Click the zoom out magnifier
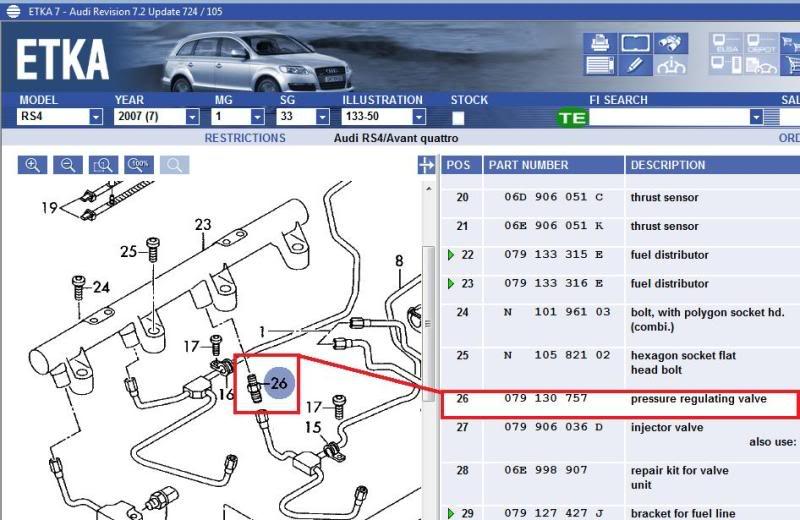Screen dimensions: 800x520 tap(67, 165)
